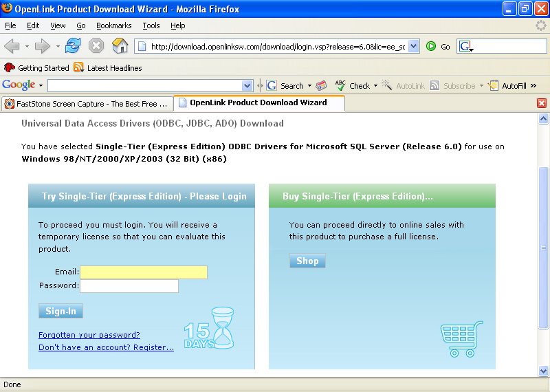The image size is (550, 392).
Task: Switch to the FastStone Screen Capture tab
Action: pyautogui.click(x=87, y=104)
